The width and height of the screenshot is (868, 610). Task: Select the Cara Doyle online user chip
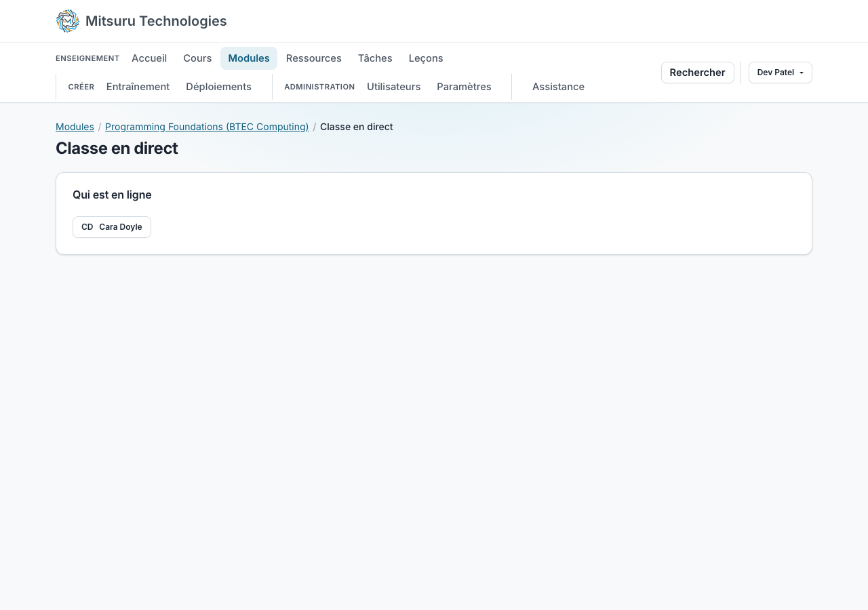tap(112, 227)
